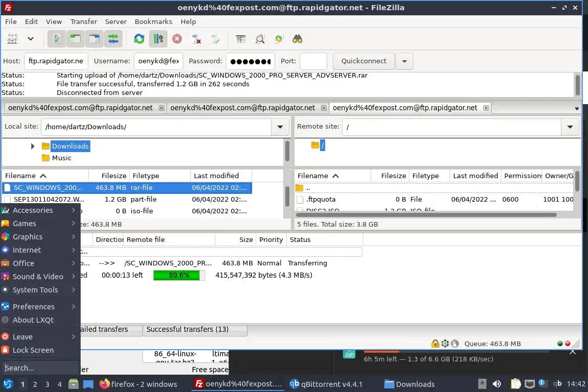Close the second connection tab
Screen dimensions: 588x392
324,108
